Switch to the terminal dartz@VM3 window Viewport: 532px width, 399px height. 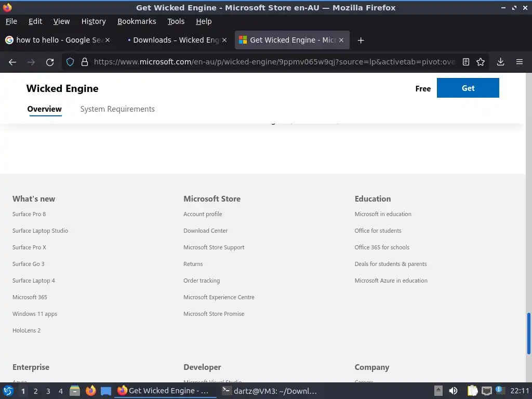pos(270,391)
